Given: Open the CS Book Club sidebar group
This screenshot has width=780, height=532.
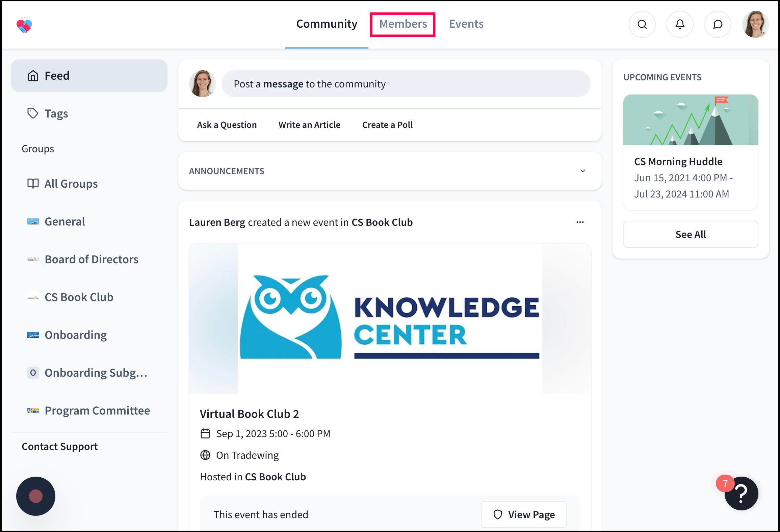Looking at the screenshot, I should [x=89, y=297].
